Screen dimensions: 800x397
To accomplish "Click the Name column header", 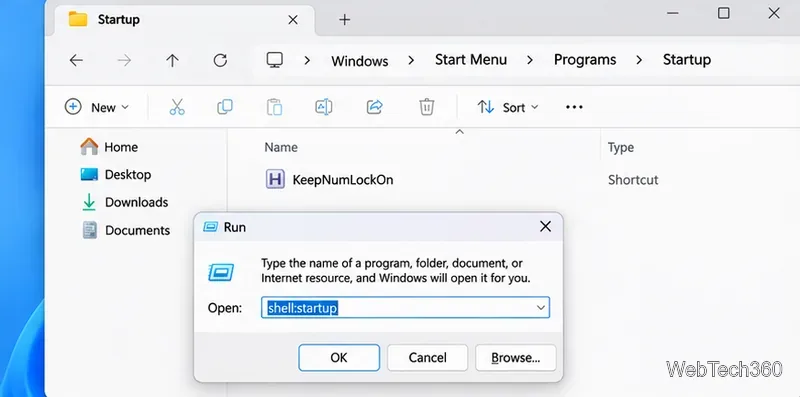I will pyautogui.click(x=281, y=147).
